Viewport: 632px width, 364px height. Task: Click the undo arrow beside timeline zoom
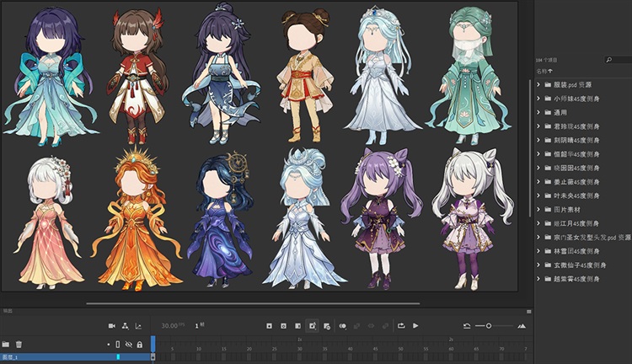[x=467, y=325]
